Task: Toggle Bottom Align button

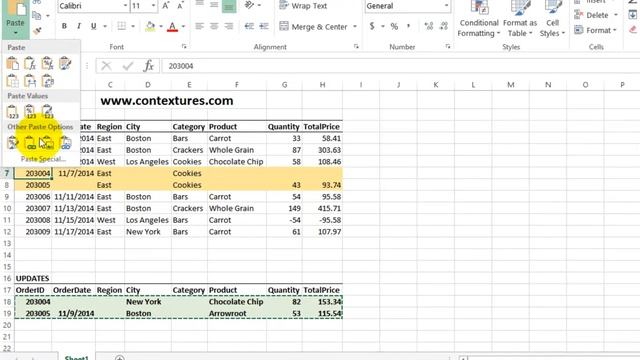Action: click(229, 6)
